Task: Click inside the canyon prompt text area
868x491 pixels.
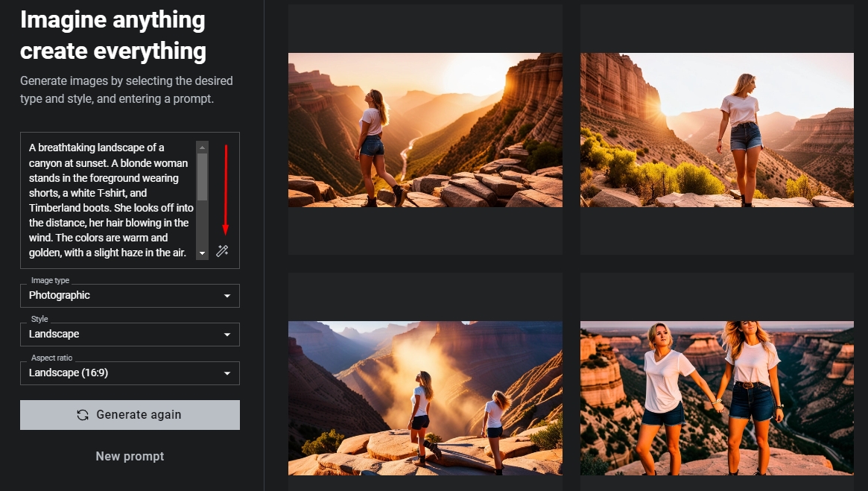Action: [109, 200]
